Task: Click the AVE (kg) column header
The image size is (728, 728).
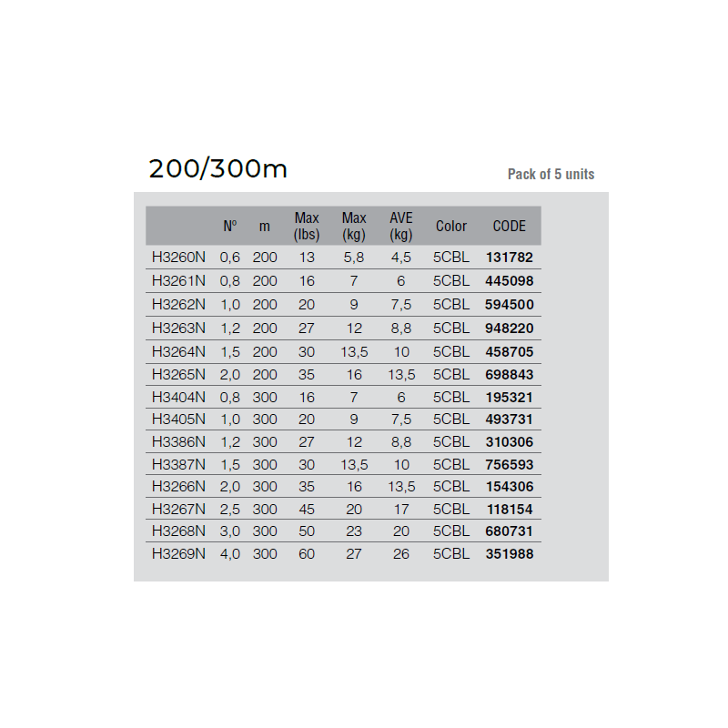Action: click(401, 226)
